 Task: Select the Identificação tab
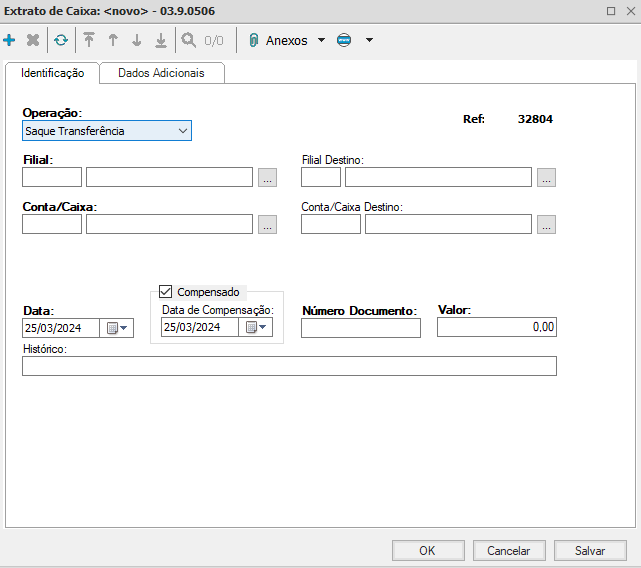point(52,74)
